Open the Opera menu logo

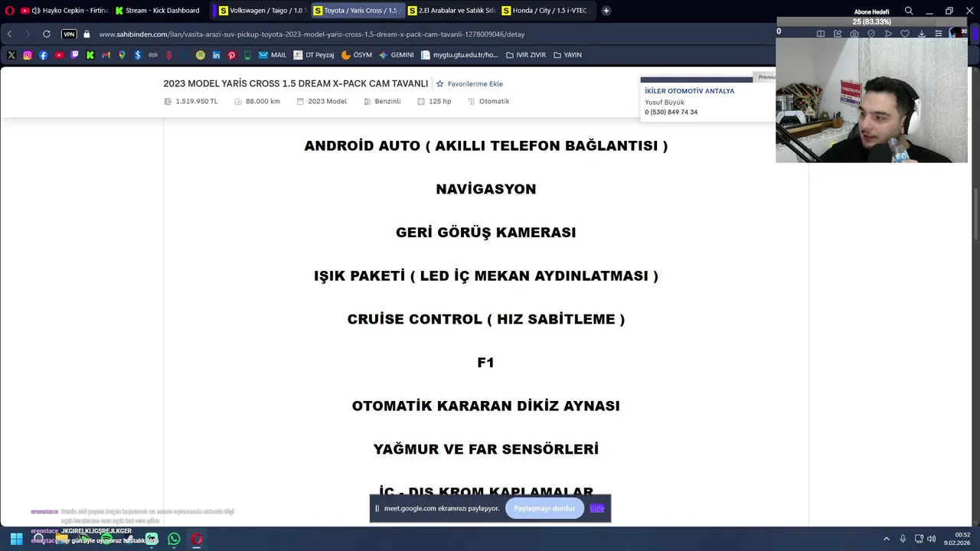(x=9, y=11)
